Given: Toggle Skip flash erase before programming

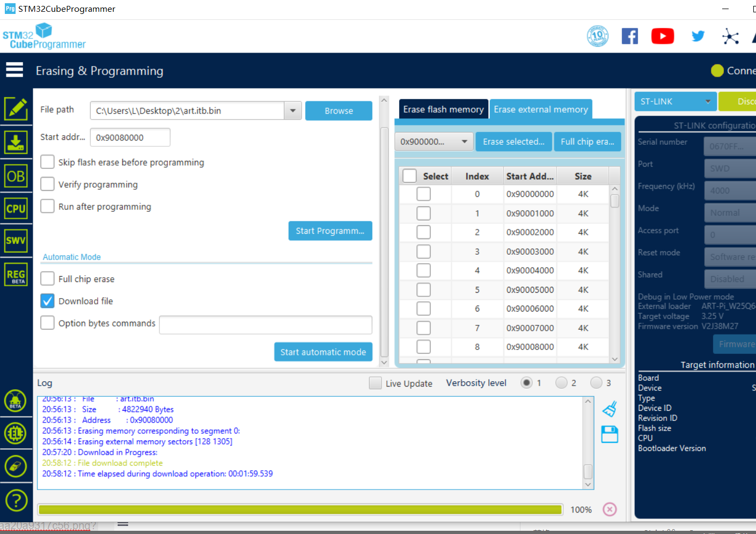Looking at the screenshot, I should tap(47, 162).
